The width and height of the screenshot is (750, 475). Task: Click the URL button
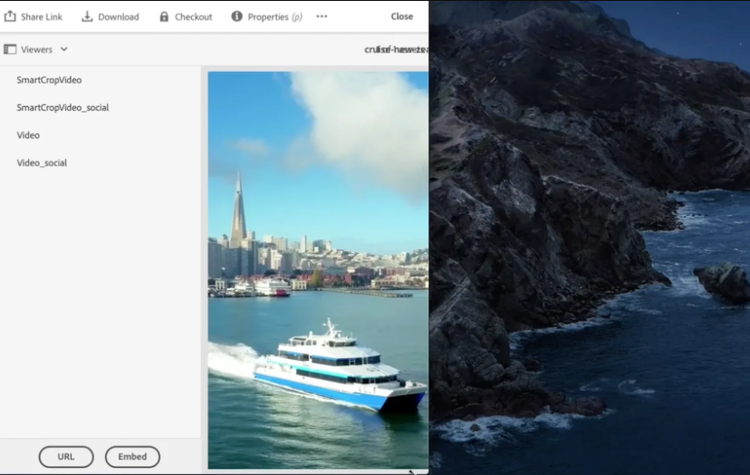pyautogui.click(x=66, y=457)
